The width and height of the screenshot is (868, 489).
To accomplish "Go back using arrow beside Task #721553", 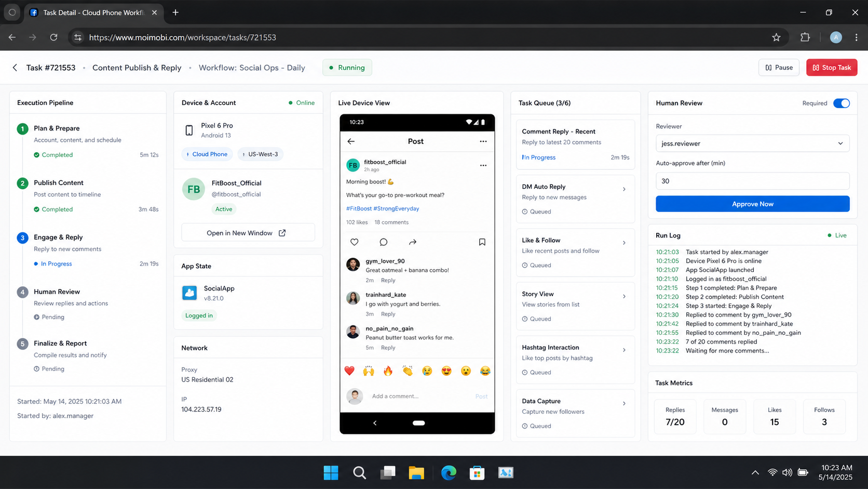I will 15,68.
